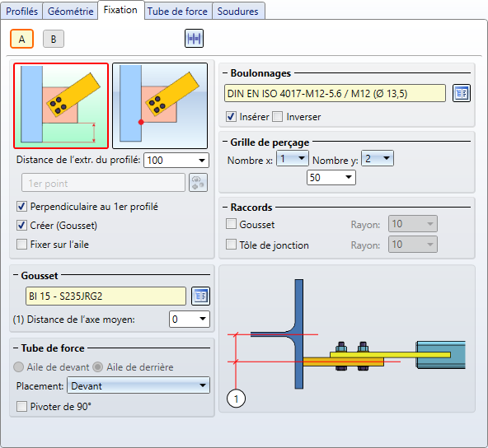Open the Boulonnages catalog selection icon

(x=462, y=93)
